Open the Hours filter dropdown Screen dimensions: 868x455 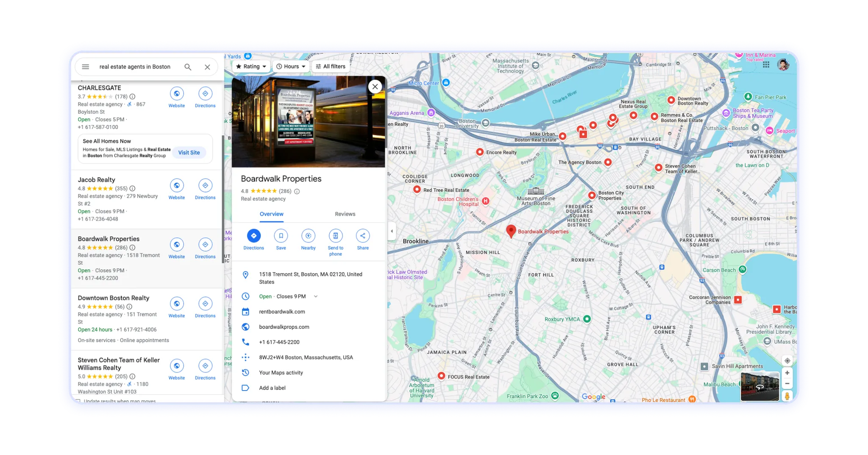pyautogui.click(x=291, y=67)
